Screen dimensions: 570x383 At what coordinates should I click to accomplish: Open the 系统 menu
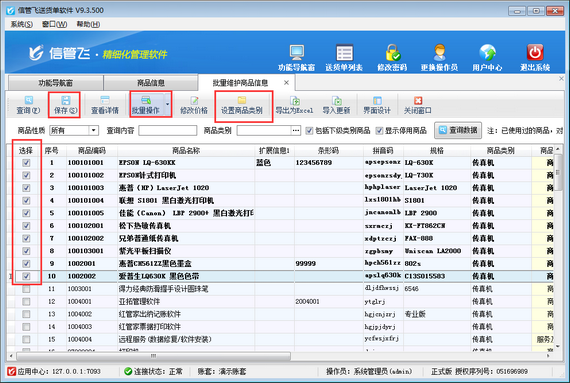21,24
